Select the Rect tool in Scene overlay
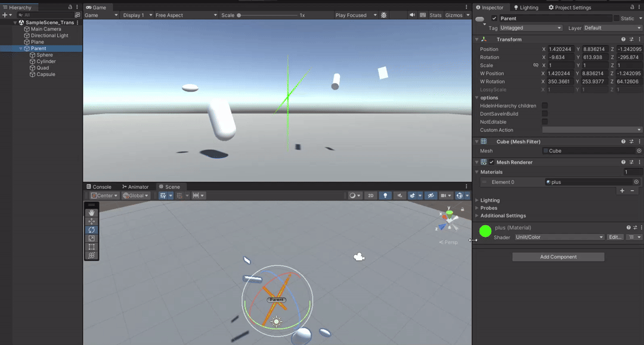 (91, 247)
